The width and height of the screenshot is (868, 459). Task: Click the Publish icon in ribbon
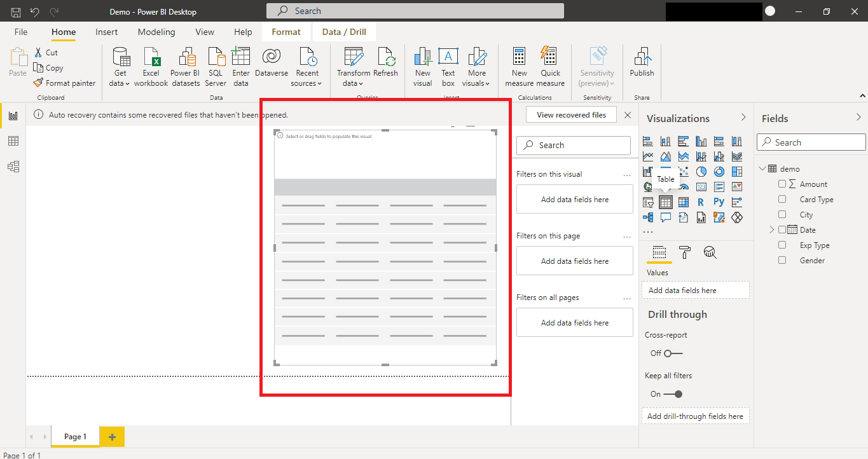642,58
